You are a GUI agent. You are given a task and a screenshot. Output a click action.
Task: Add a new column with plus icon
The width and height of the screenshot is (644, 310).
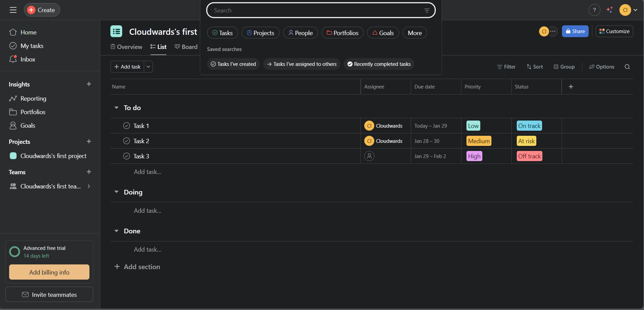click(571, 87)
